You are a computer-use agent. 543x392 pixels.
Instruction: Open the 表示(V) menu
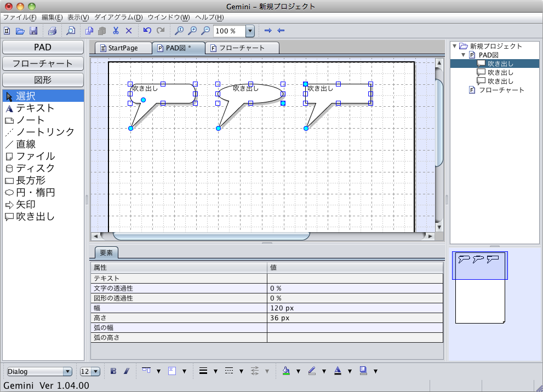coord(78,18)
